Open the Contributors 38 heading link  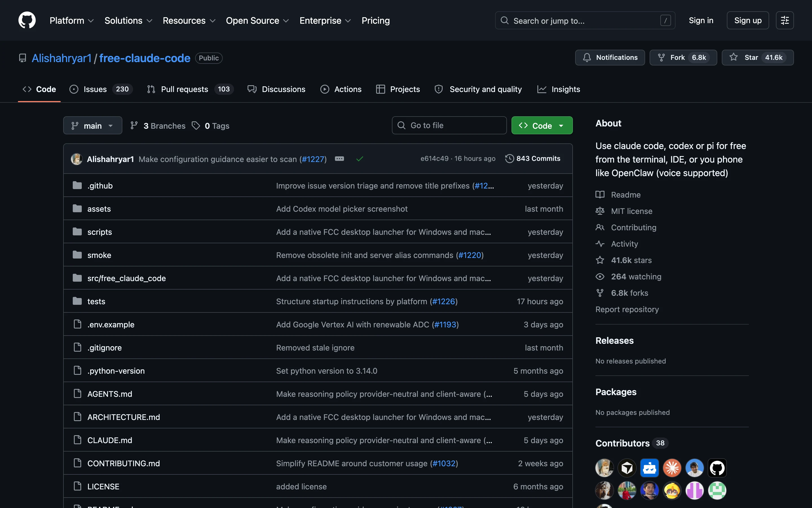pyautogui.click(x=632, y=443)
